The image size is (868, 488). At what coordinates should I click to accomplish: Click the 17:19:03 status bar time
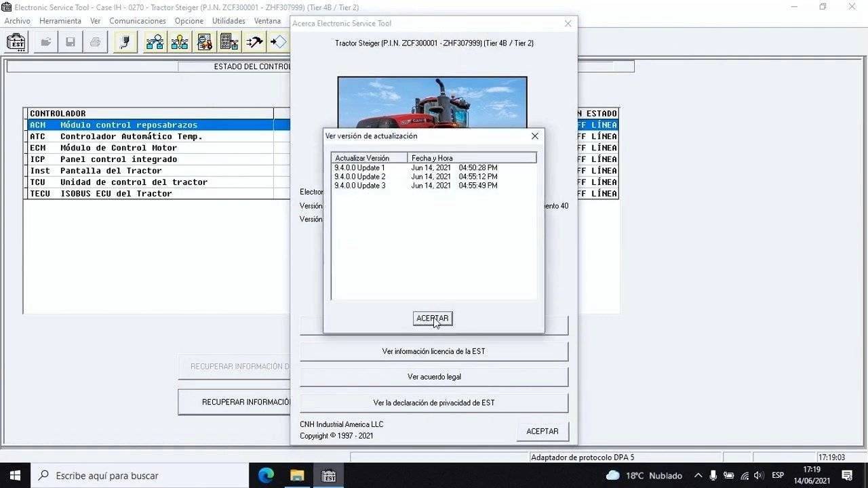(831, 457)
